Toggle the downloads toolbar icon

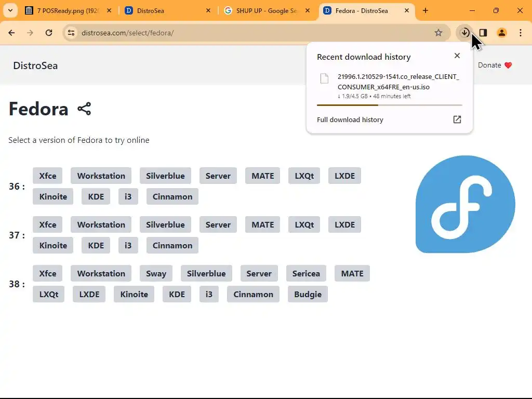tap(465, 33)
